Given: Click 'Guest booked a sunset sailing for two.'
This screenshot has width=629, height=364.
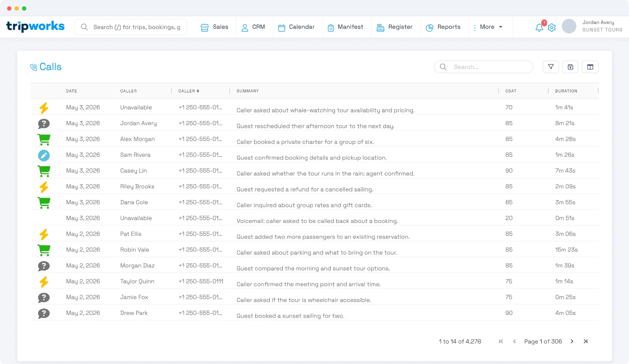Looking at the screenshot, I should pos(291,316).
